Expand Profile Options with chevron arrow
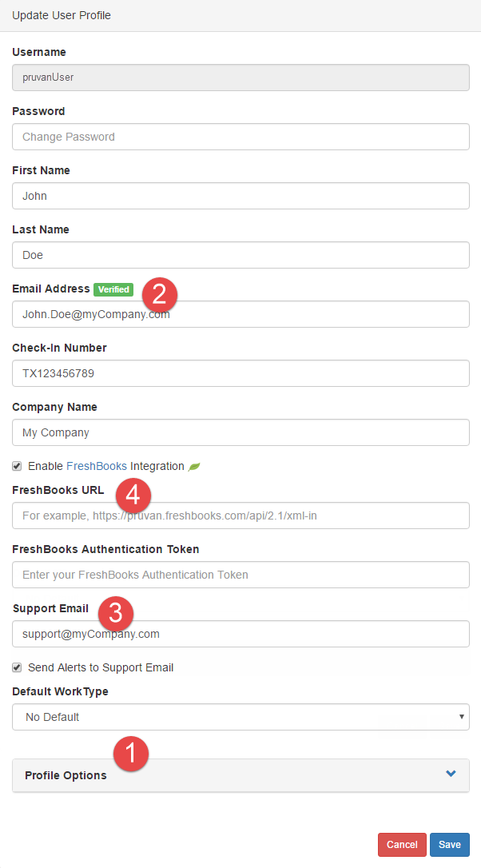The width and height of the screenshot is (481, 868). pos(451,774)
